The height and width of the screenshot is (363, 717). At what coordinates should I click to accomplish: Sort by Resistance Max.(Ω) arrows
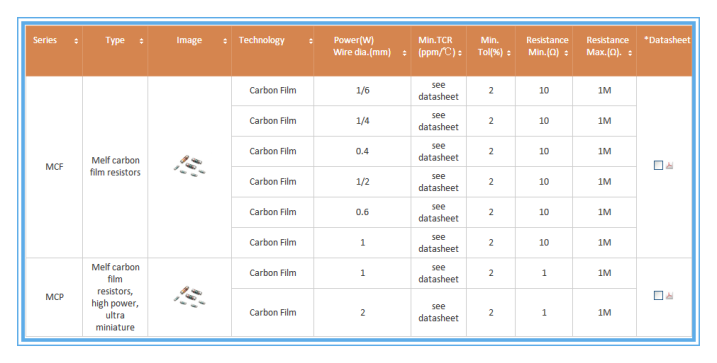[630, 53]
